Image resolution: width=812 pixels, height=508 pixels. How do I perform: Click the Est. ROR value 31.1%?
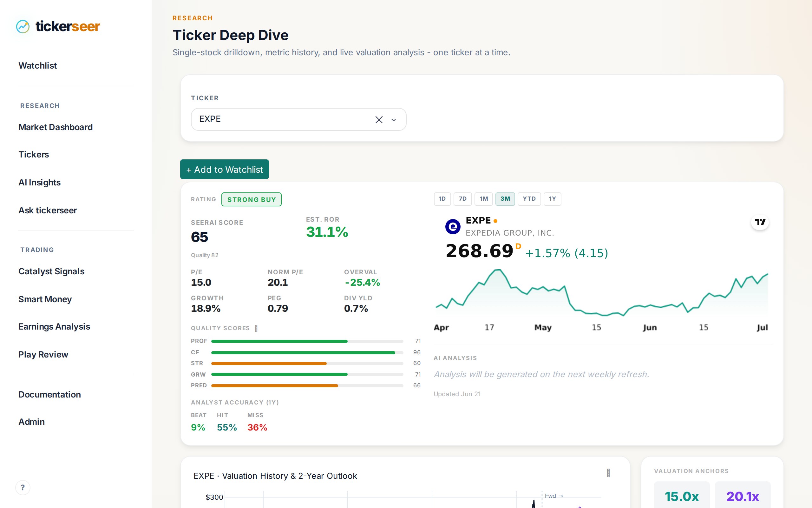(x=327, y=232)
